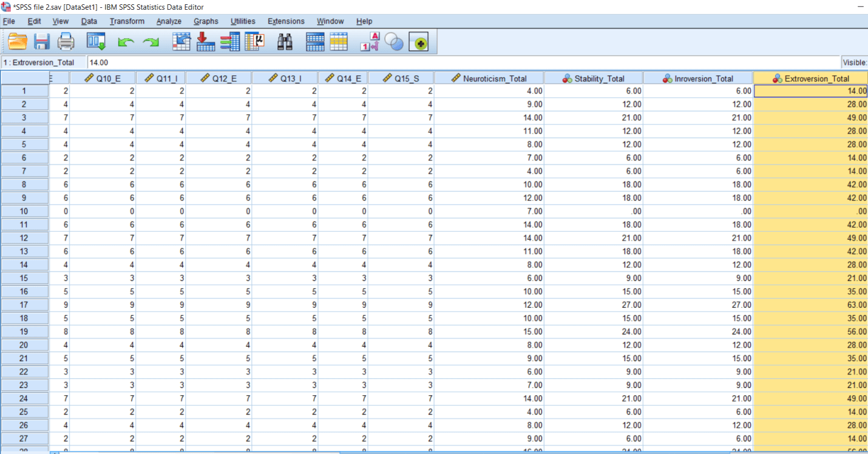The height and width of the screenshot is (454, 868).
Task: Open the Analyze menu
Action: click(x=169, y=21)
